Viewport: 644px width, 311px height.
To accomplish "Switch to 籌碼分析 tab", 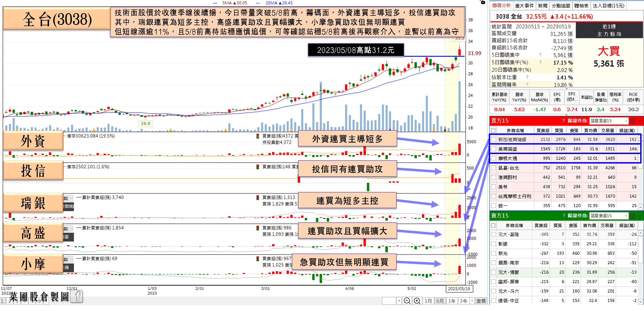I will 501,5.
